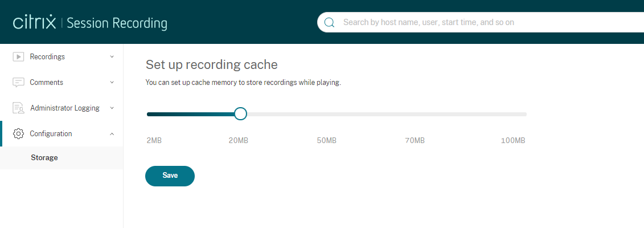Set cache slider to 100MB label

tap(513, 141)
